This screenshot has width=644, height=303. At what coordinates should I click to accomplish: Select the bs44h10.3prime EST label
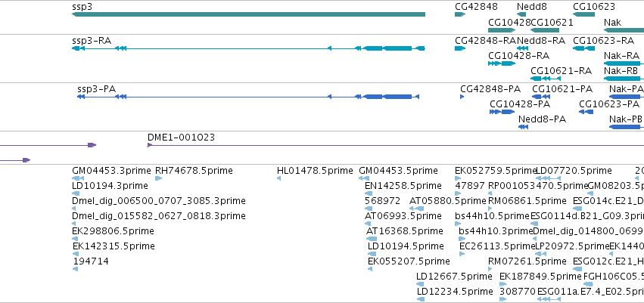496,231
